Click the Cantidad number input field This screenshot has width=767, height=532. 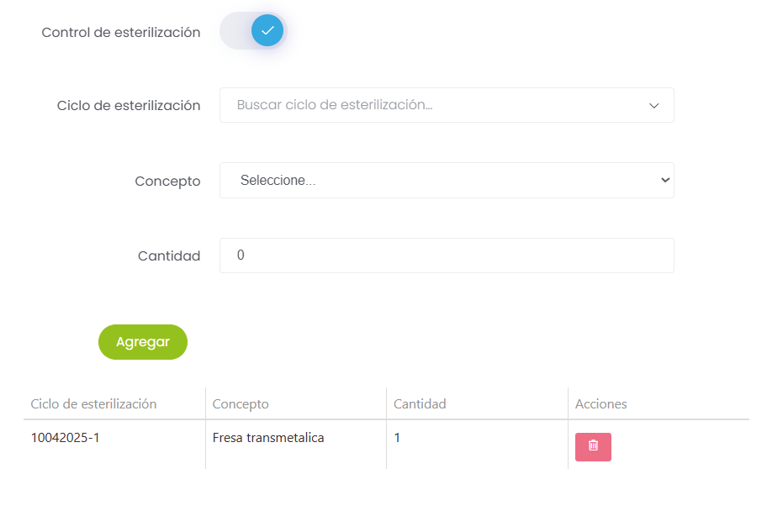446,255
